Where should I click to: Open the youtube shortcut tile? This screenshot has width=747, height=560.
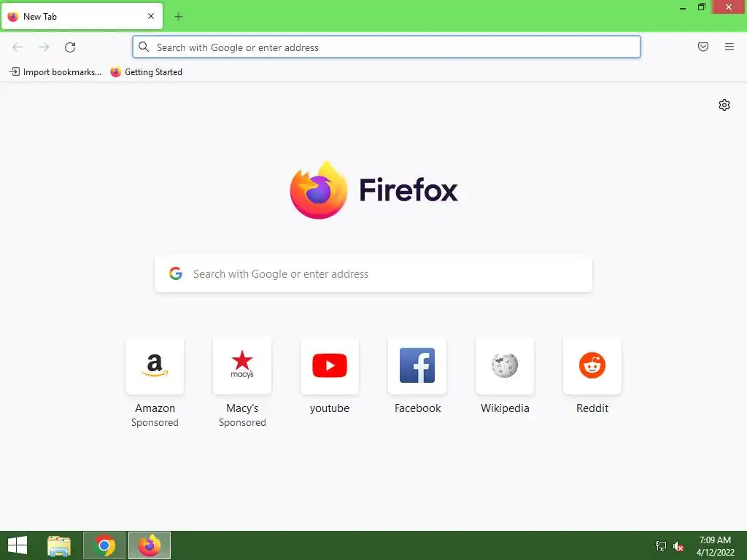pyautogui.click(x=330, y=366)
